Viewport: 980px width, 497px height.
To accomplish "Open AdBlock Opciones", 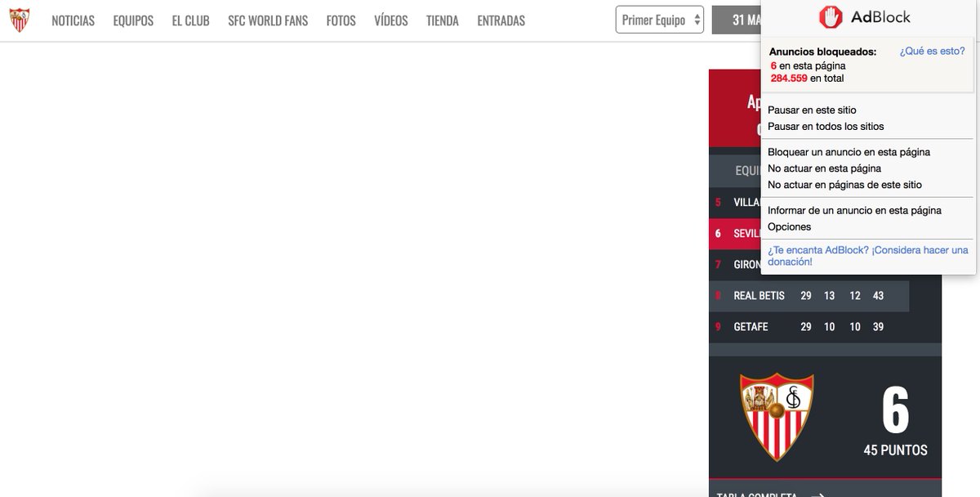I will click(789, 226).
